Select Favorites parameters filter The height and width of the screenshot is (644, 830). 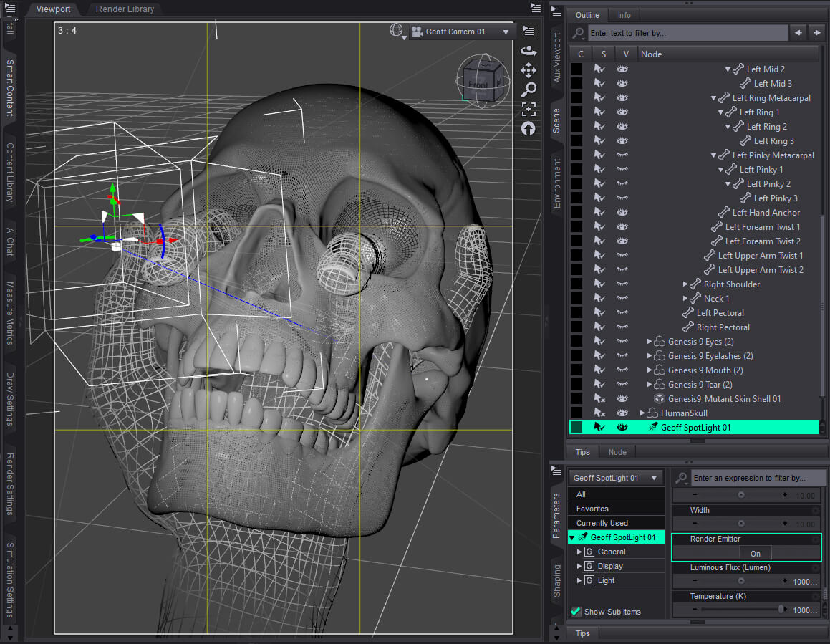pyautogui.click(x=616, y=509)
